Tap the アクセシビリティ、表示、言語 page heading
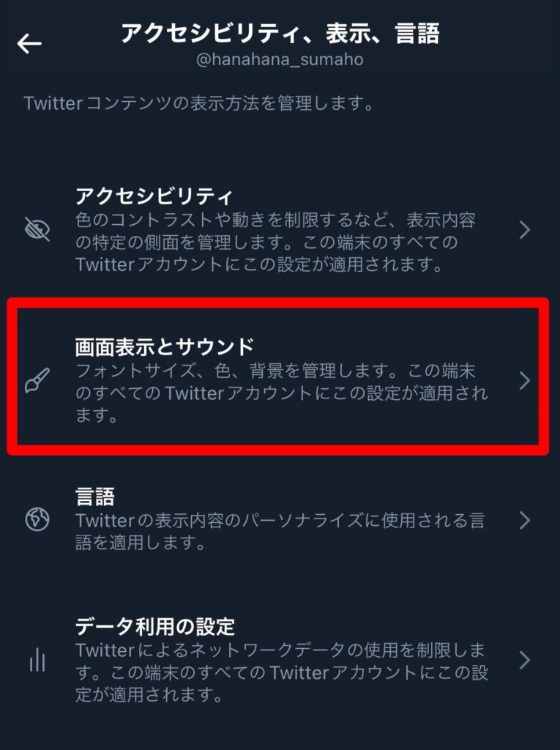Screen dimensions: 560x750 click(x=280, y=34)
